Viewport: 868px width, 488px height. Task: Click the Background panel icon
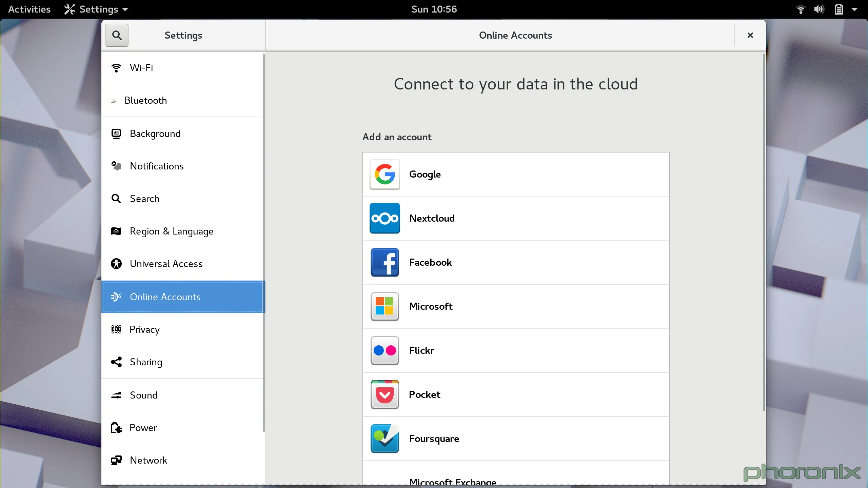click(116, 134)
